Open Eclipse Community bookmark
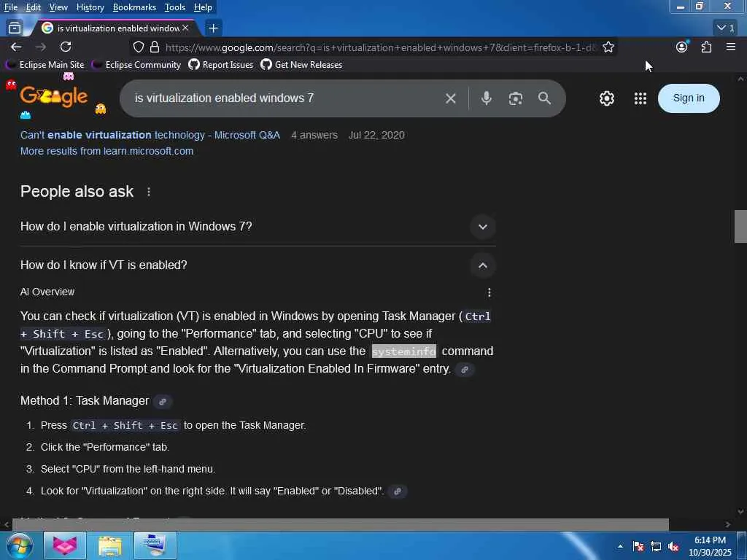The image size is (747, 560). click(137, 65)
